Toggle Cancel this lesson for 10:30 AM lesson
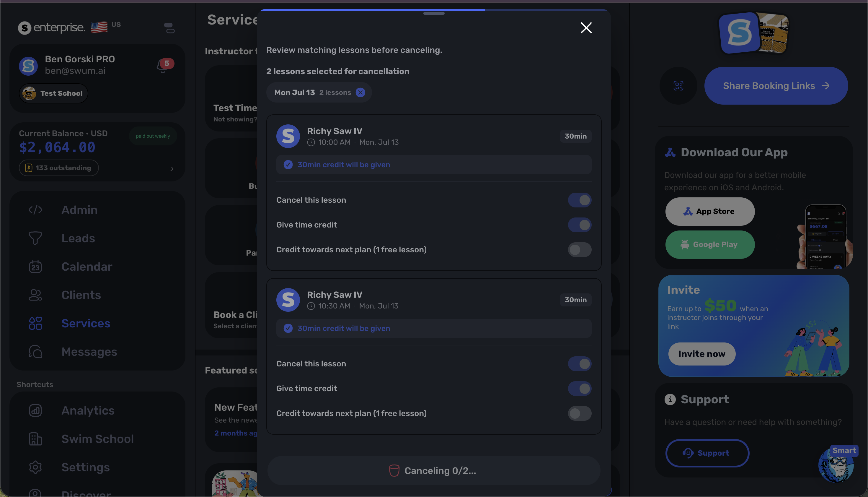Viewport: 868px width, 497px height. [580, 364]
